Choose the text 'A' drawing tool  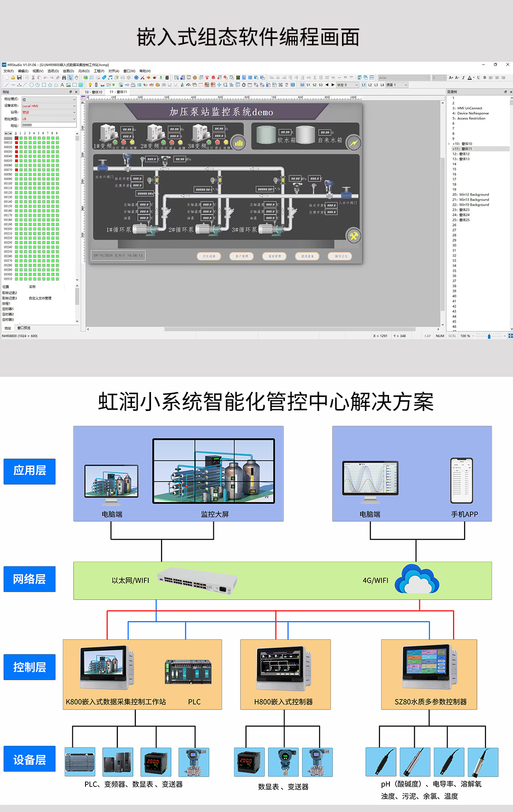tap(62, 85)
